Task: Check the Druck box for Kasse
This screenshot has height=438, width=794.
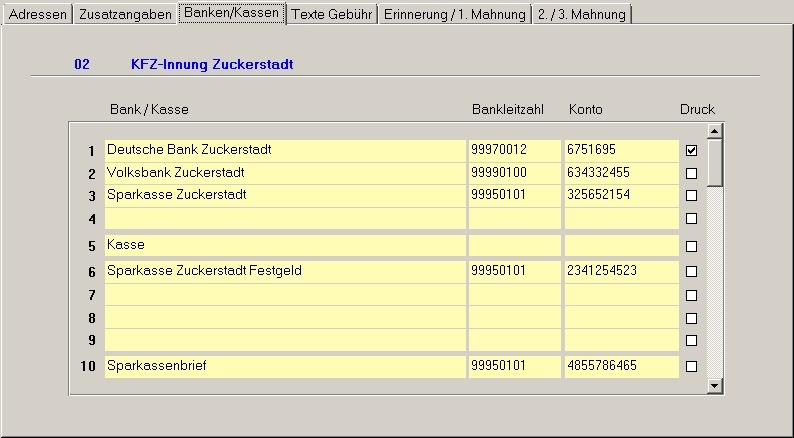Action: 691,246
